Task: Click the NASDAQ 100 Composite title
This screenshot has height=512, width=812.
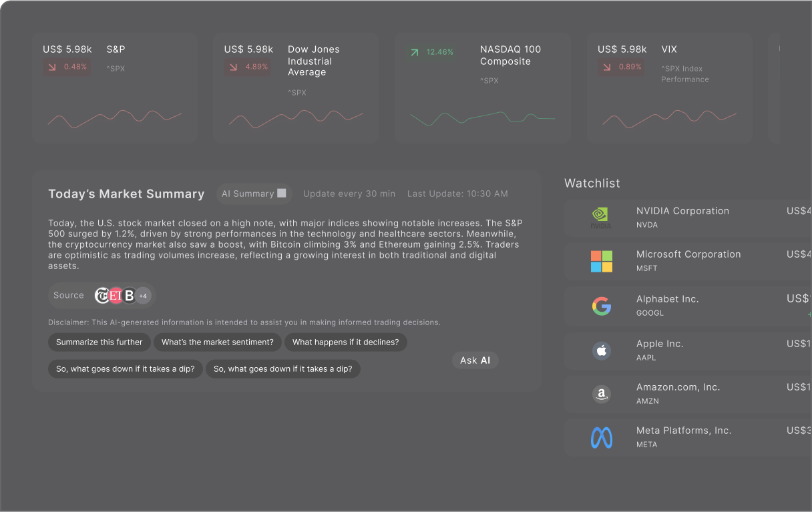Action: 511,55
